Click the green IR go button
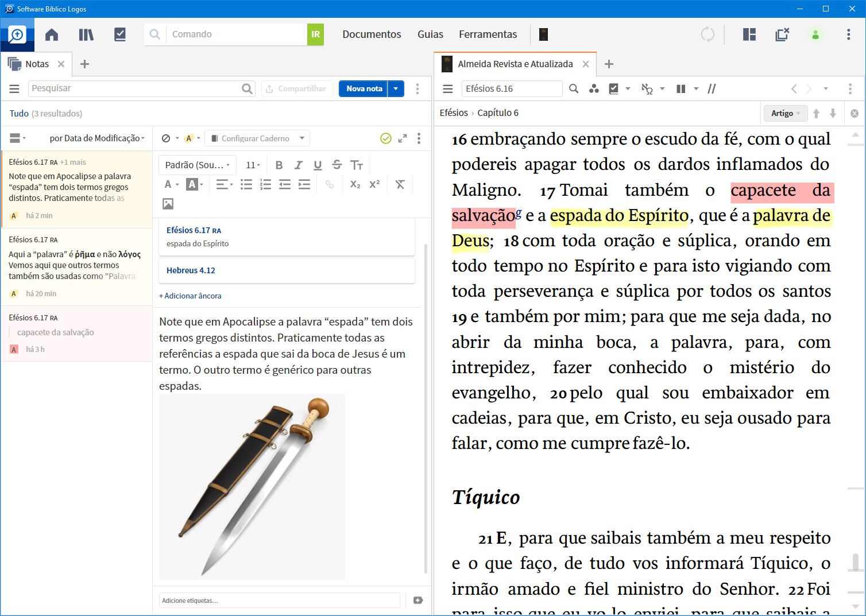 click(315, 34)
